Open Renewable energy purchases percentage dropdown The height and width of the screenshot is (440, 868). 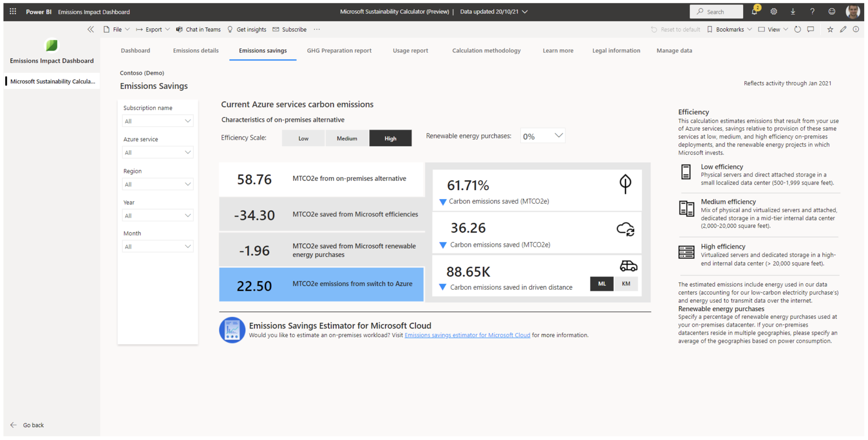point(542,136)
